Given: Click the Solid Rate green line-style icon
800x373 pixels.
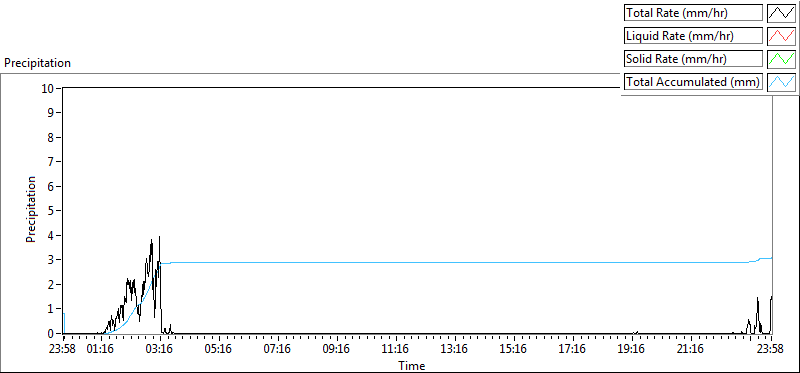Looking at the screenshot, I should click(782, 59).
